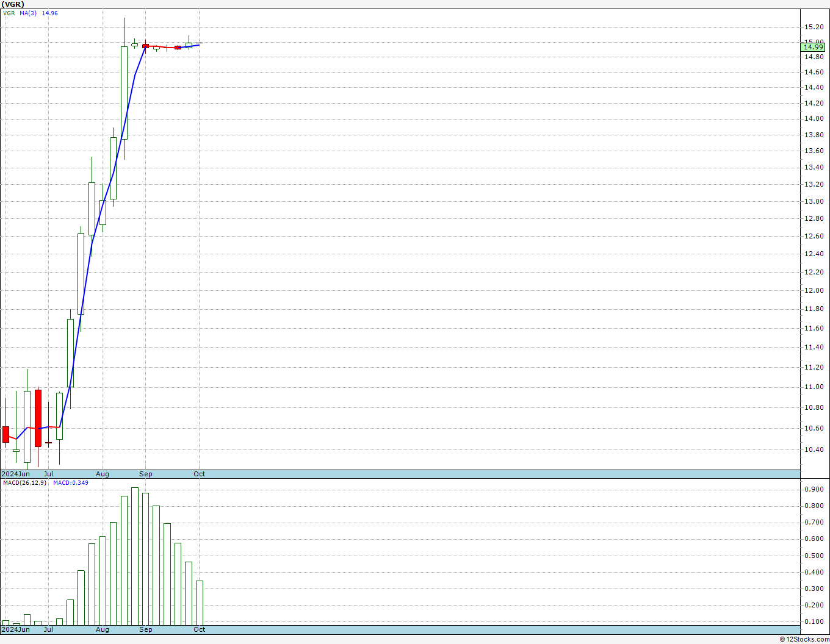Click the MACD:0.349 value label
Image resolution: width=830 pixels, height=644 pixels.
pos(70,483)
